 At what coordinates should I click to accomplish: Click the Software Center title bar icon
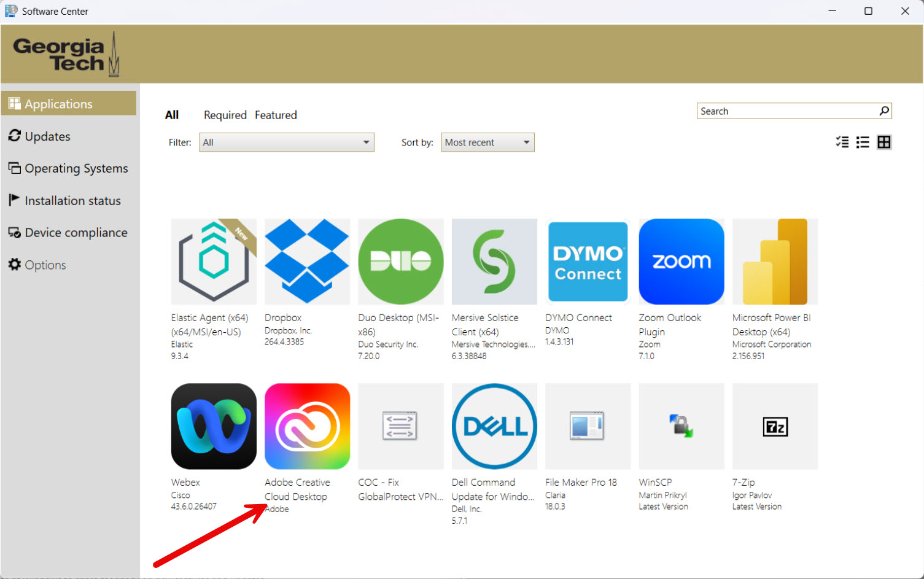[11, 11]
